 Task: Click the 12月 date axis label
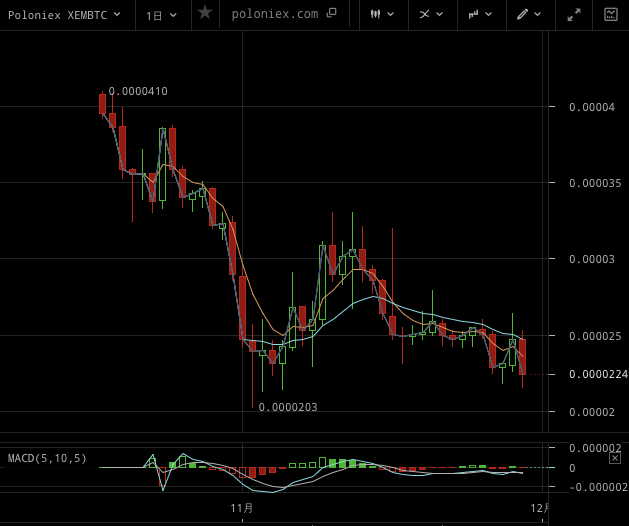coord(539,508)
